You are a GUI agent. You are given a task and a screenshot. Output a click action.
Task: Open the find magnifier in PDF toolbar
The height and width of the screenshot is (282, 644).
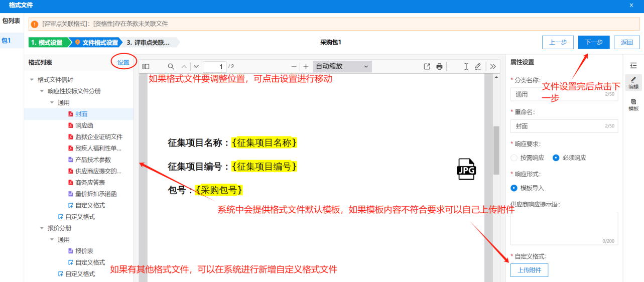(x=171, y=66)
